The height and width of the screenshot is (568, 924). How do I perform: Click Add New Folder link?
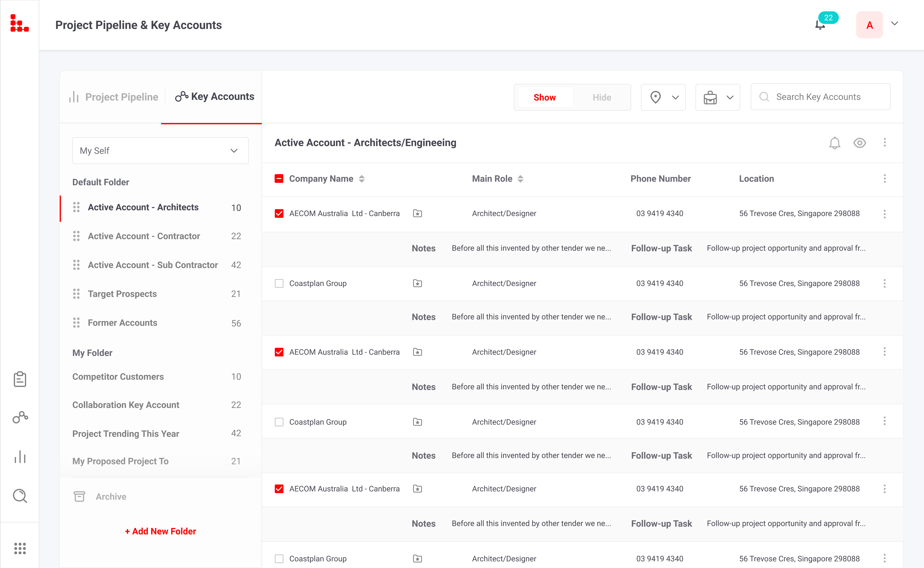[160, 531]
